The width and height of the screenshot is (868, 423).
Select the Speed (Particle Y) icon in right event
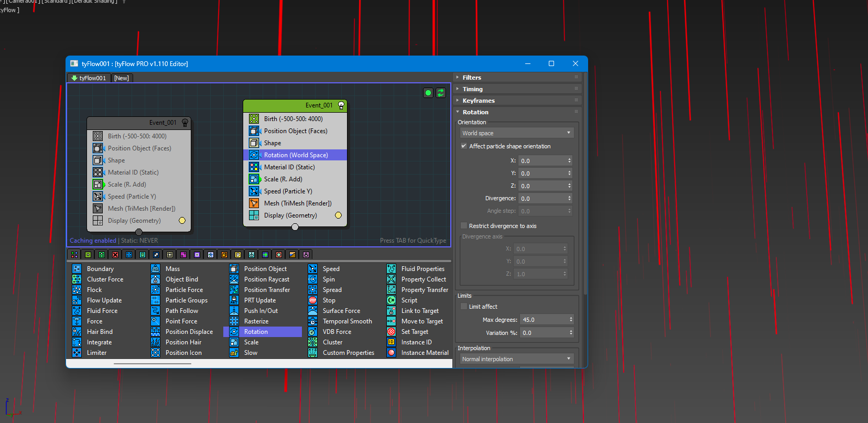click(x=254, y=191)
